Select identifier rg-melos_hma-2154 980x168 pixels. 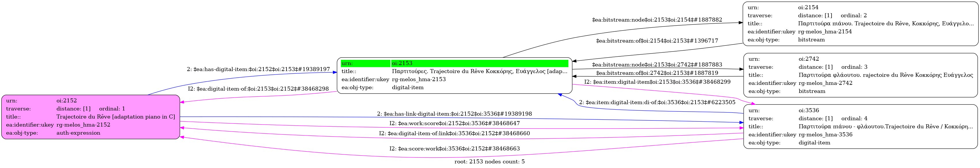[x=825, y=32]
